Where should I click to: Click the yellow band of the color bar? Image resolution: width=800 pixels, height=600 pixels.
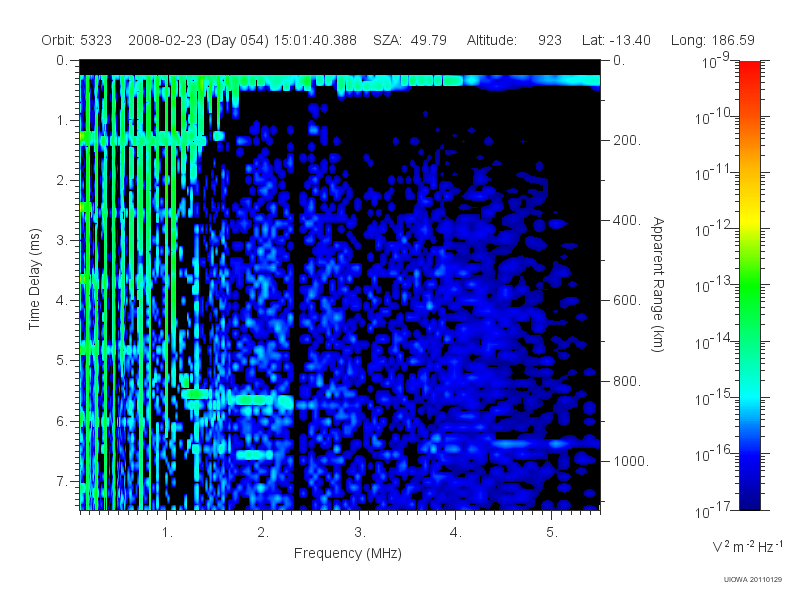(x=749, y=217)
